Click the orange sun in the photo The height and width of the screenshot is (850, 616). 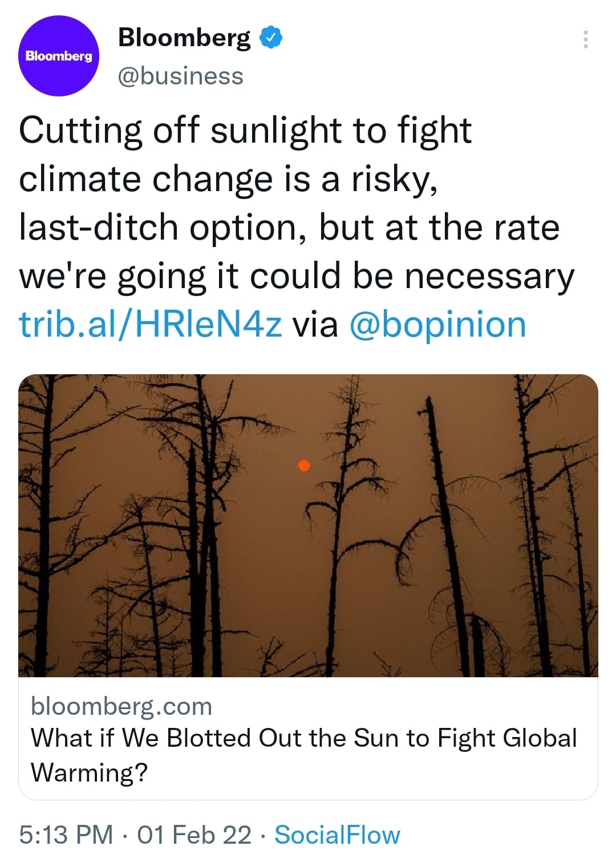[304, 466]
